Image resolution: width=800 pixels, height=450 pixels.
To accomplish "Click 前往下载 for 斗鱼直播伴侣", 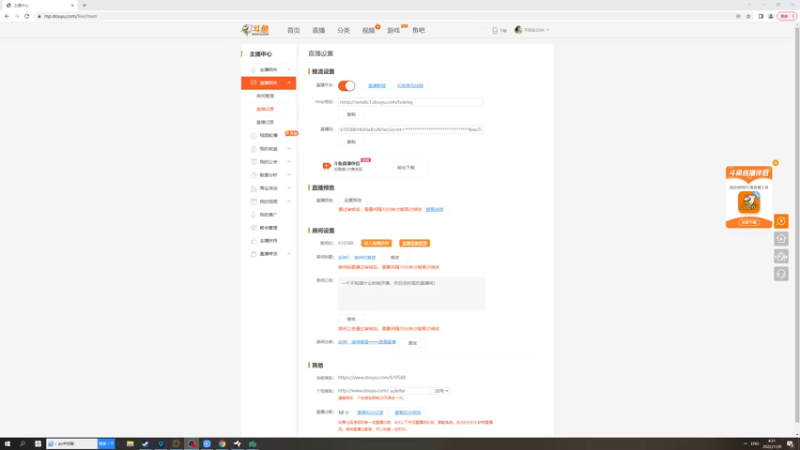I will pos(406,167).
